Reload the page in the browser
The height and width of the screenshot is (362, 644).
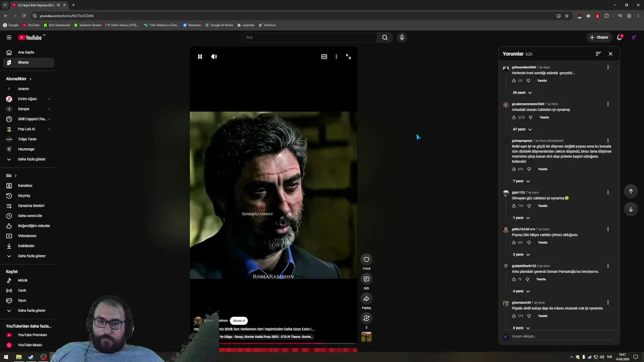(x=24, y=16)
